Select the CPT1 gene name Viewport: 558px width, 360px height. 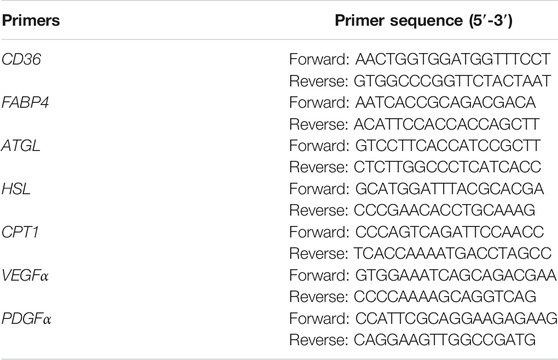[20, 232]
